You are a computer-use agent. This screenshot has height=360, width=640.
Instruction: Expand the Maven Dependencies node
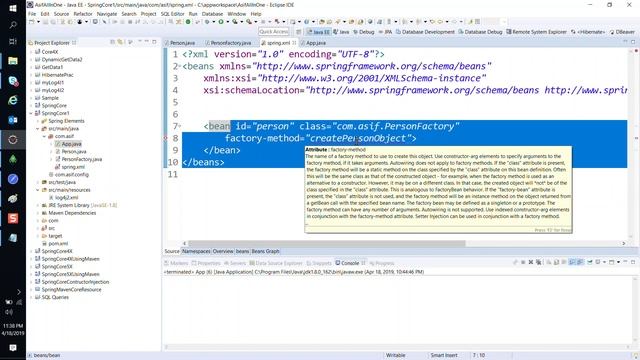click(x=38, y=213)
